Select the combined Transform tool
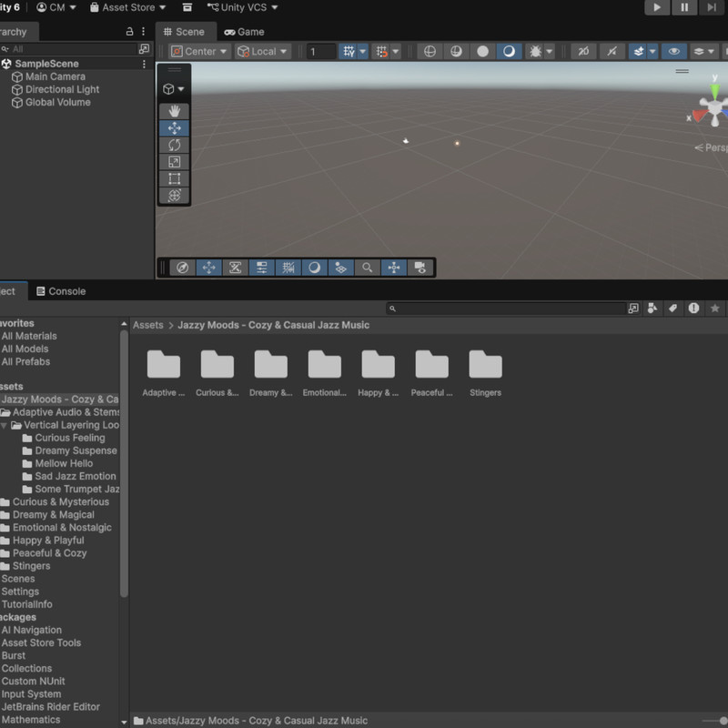This screenshot has width=728, height=728. pyautogui.click(x=174, y=195)
